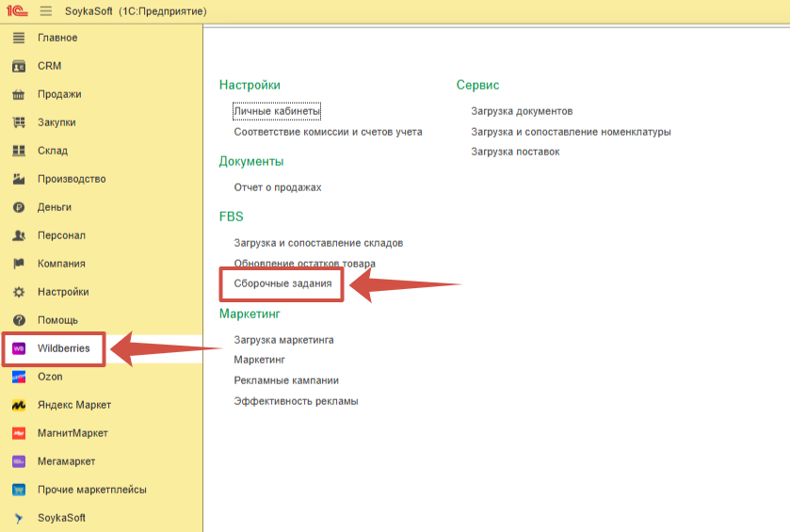
Task: Click the green Маркетинг group heading
Action: [250, 314]
